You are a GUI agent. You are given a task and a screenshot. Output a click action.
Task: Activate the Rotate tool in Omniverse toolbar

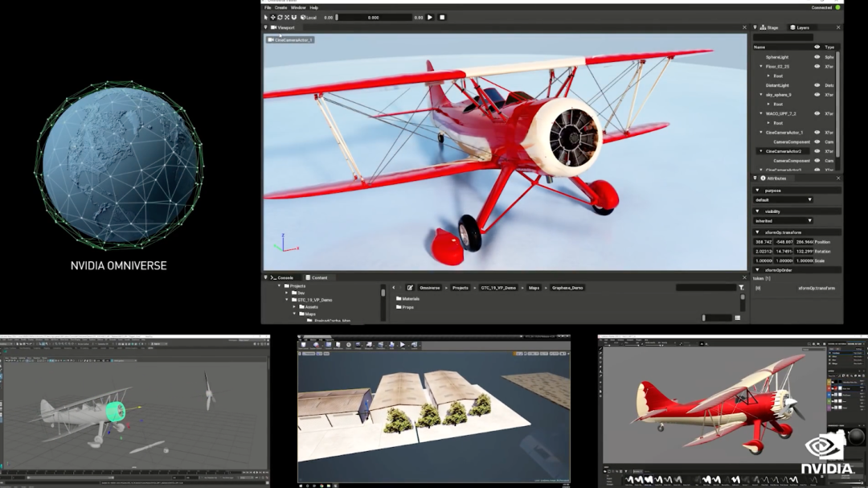click(x=280, y=18)
